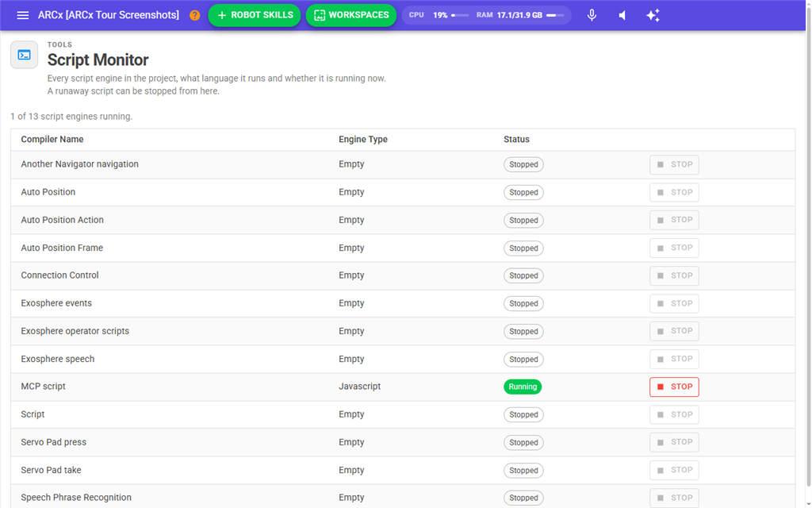Select the Another Navigator navigation name
Screen dimensions: 812x508
(x=80, y=164)
